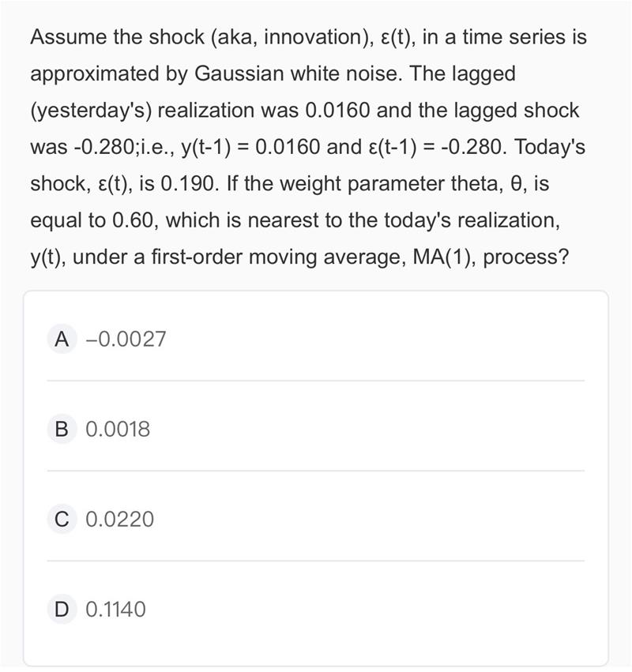The image size is (632, 672).
Task: Click the question's first line mentioning innovation
Action: point(308,37)
